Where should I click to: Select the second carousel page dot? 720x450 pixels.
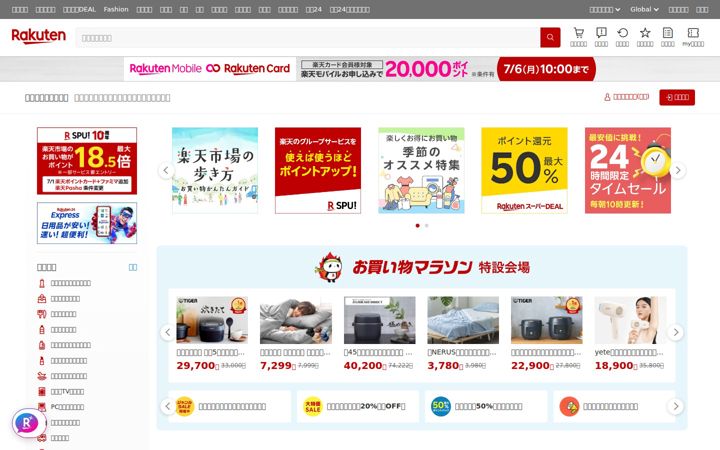427,225
